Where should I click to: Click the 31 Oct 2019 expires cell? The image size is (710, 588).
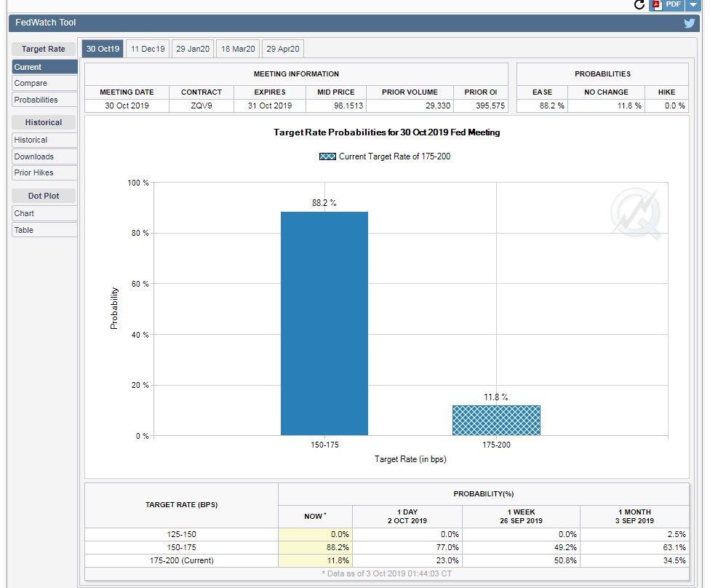point(269,106)
